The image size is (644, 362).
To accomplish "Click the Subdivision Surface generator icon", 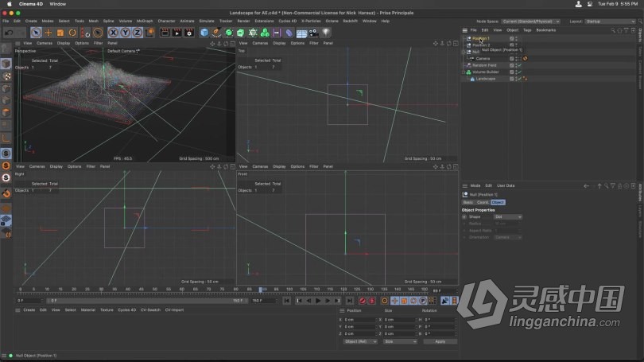I will tap(229, 33).
